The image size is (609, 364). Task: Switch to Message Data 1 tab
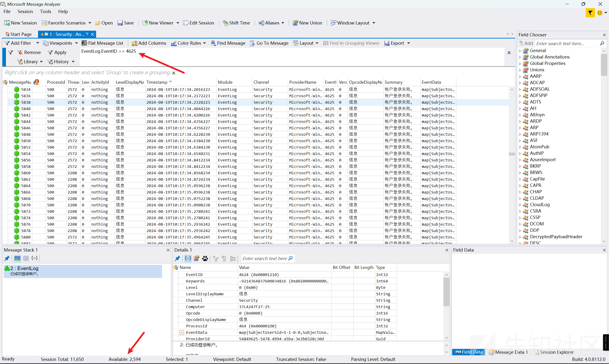[x=508, y=352]
